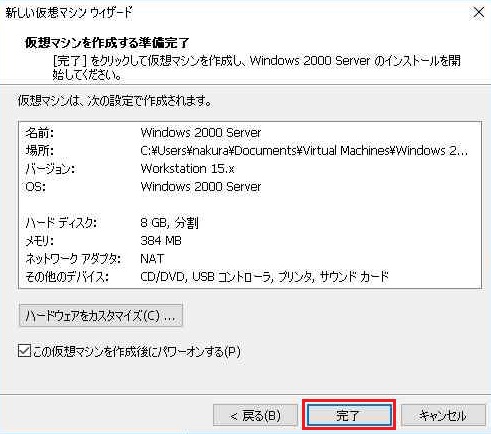
Task: Close the new virtual machine wizard window
Action: coord(479,13)
